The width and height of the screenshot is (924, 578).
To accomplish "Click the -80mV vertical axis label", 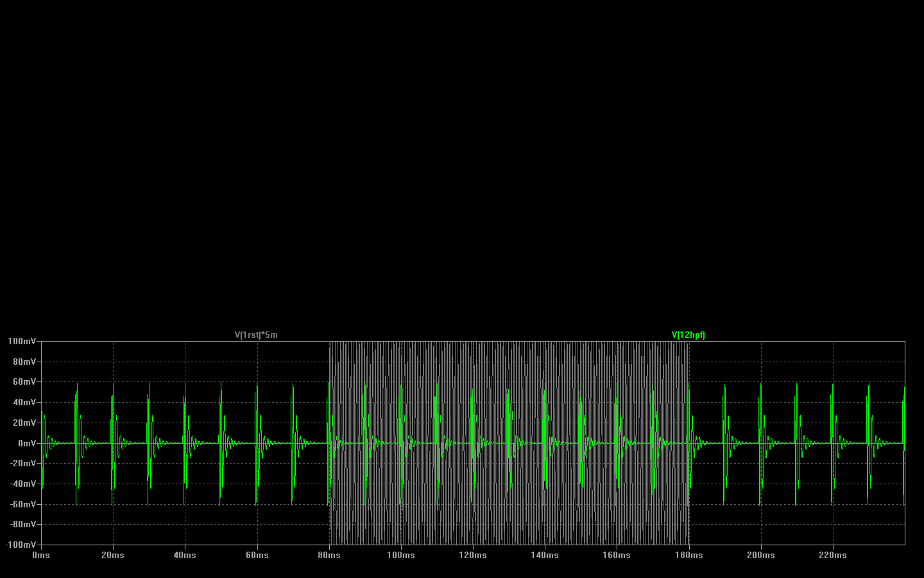I will click(23, 524).
